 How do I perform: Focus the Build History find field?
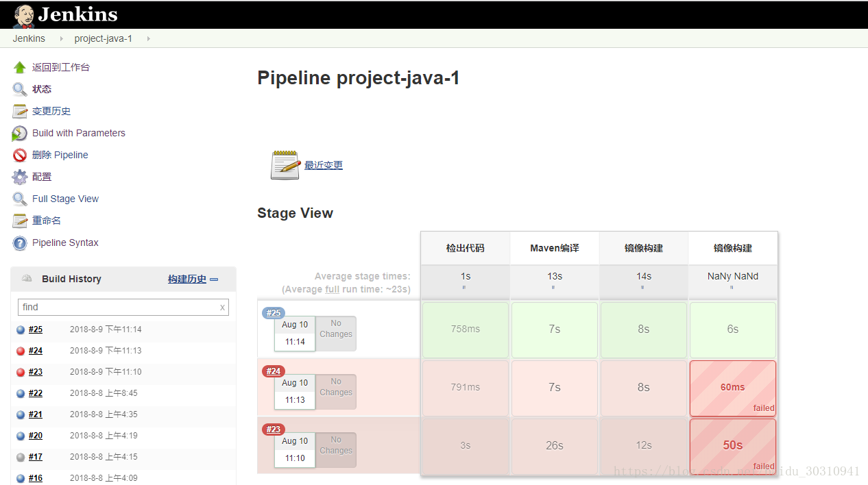pyautogui.click(x=117, y=307)
